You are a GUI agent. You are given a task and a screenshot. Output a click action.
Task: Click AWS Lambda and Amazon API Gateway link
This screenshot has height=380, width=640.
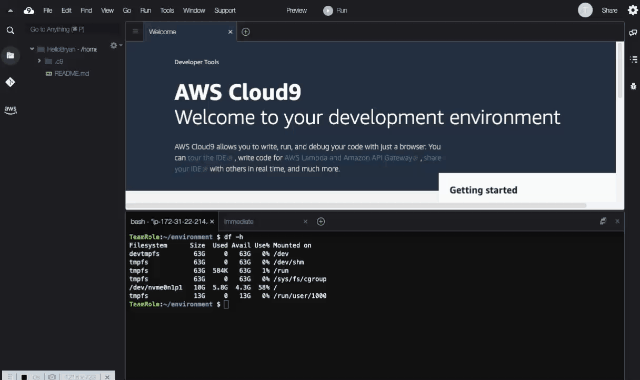pyautogui.click(x=351, y=158)
